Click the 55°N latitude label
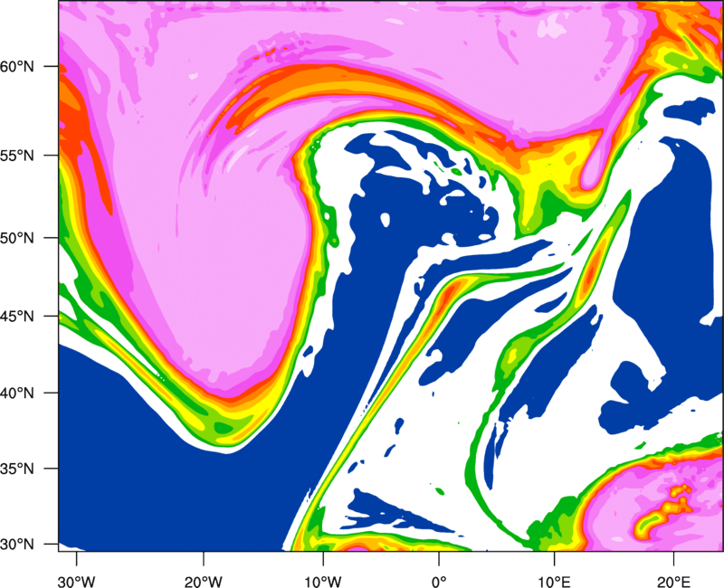 click(17, 156)
